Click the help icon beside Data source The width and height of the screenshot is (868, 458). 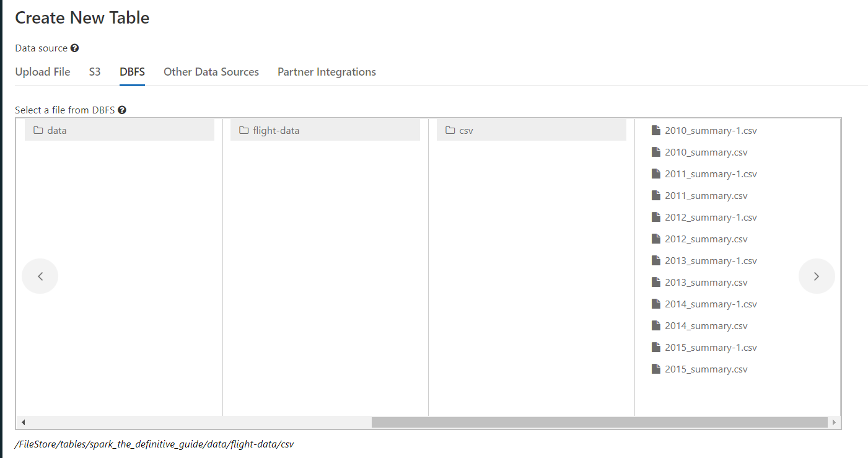coord(74,48)
